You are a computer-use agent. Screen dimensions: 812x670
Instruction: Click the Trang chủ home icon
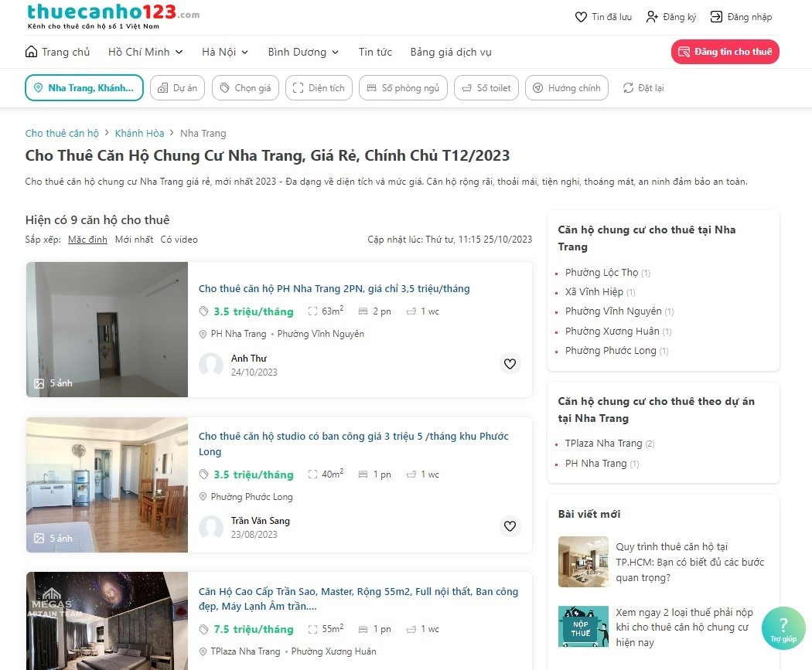coord(31,52)
